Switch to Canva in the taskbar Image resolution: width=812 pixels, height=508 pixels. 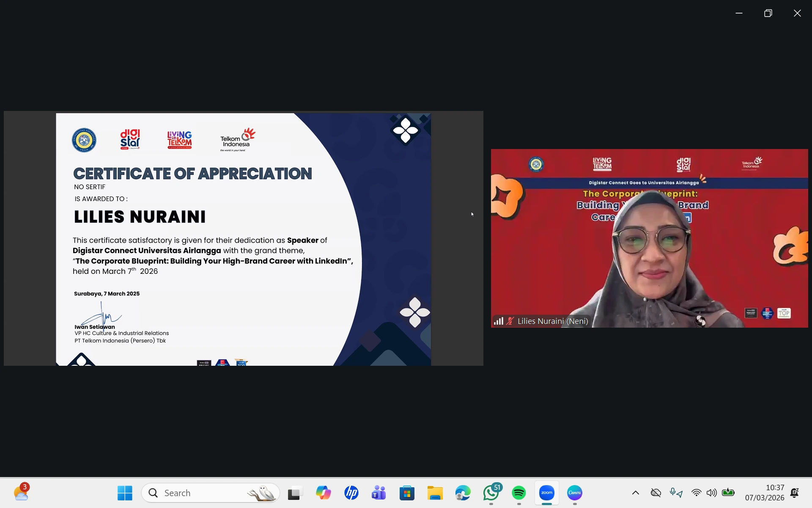[x=575, y=493]
